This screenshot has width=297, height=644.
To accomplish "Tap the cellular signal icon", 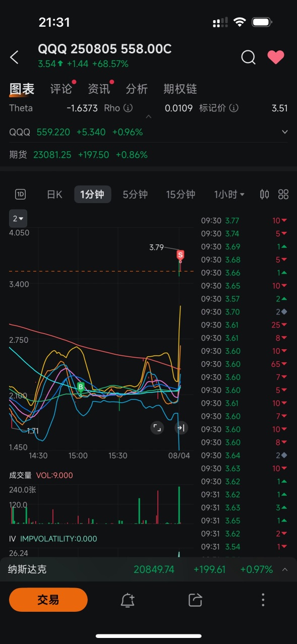I will click(x=221, y=23).
